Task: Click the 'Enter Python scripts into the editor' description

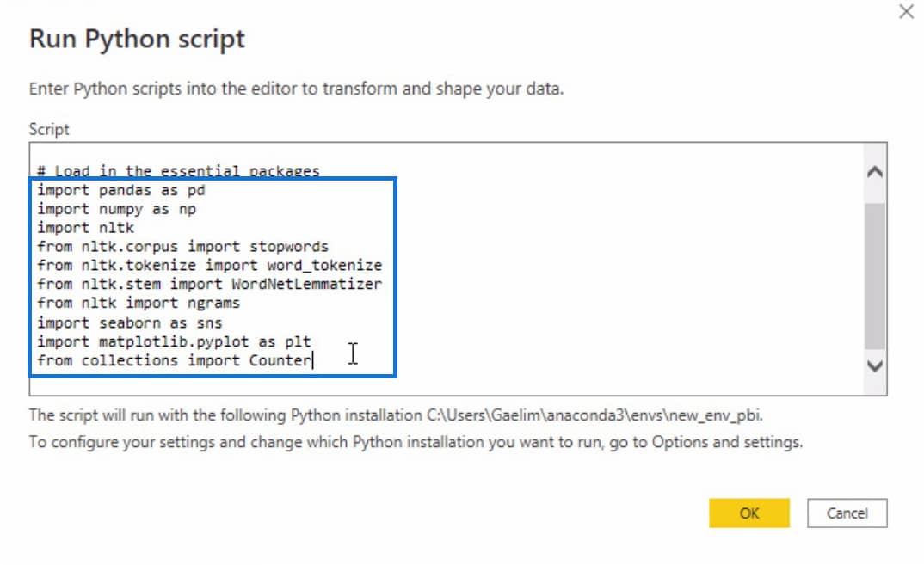Action: (297, 89)
